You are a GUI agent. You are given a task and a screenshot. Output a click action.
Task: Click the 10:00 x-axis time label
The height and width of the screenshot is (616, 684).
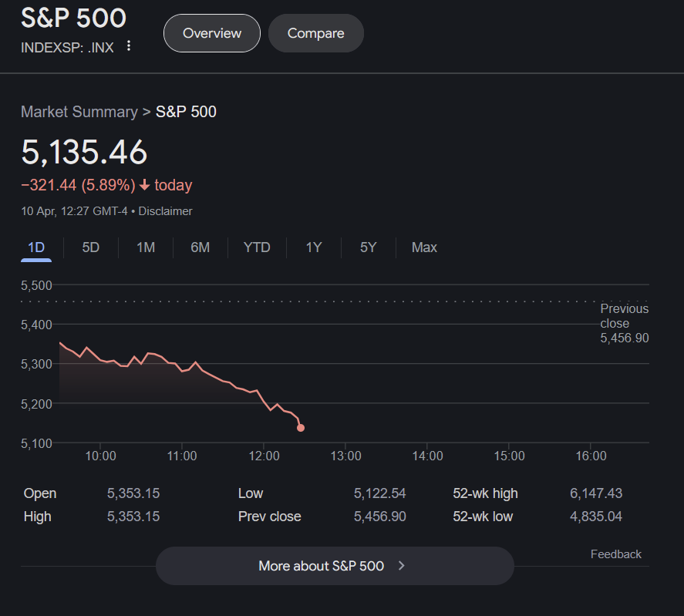click(100, 456)
